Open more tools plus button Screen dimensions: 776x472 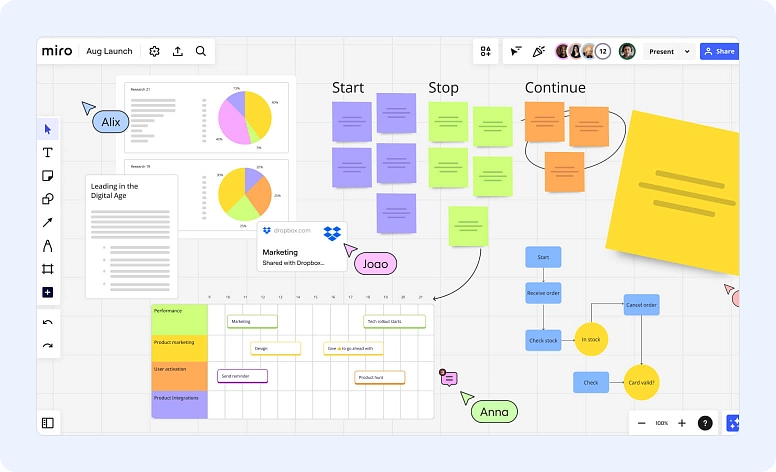[x=48, y=292]
